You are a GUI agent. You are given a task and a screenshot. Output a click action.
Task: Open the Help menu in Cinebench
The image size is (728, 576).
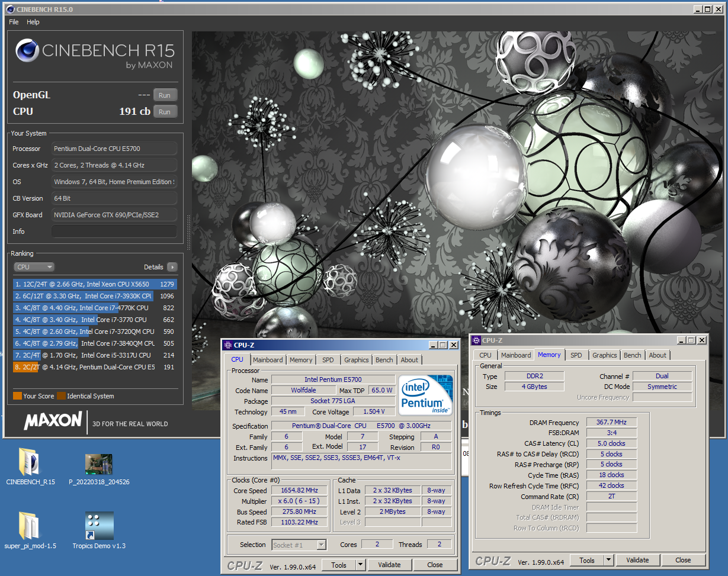33,22
